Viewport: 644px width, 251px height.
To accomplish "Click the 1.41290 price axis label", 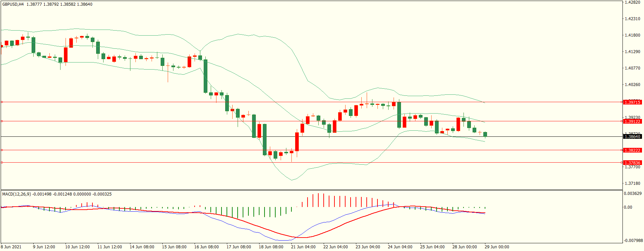I will point(632,52).
